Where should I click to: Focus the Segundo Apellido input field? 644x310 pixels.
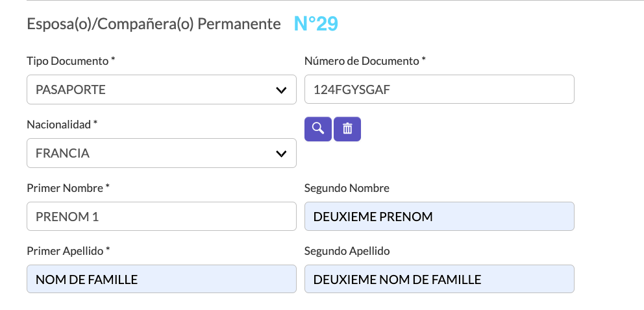click(x=440, y=280)
